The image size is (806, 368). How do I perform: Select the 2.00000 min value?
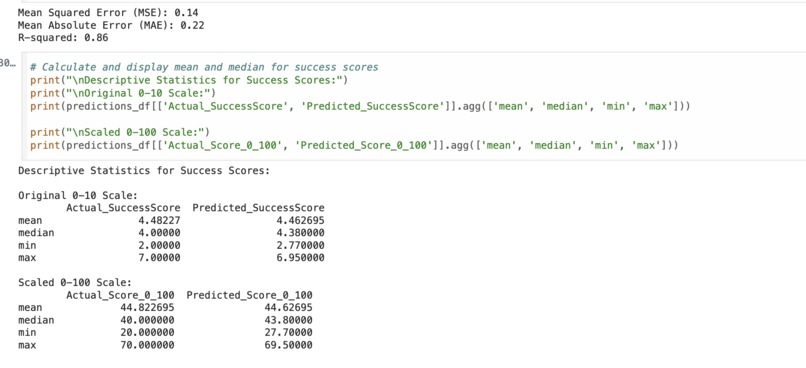[x=160, y=245]
